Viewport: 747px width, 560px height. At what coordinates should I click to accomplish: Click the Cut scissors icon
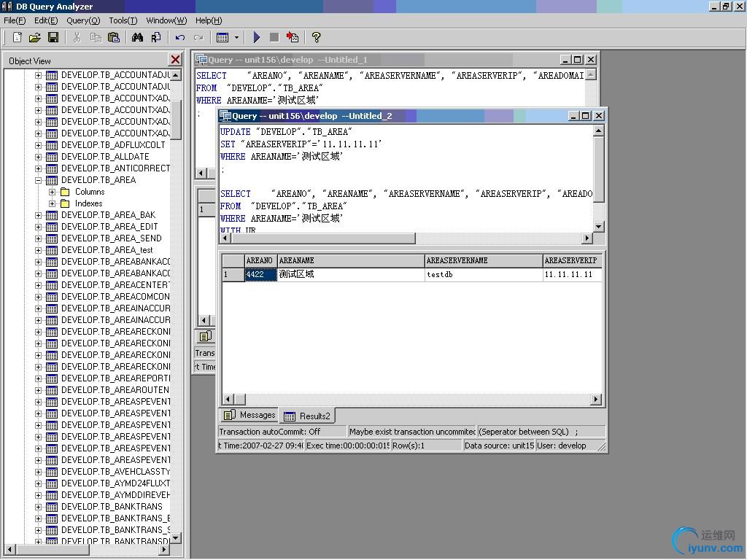click(77, 37)
